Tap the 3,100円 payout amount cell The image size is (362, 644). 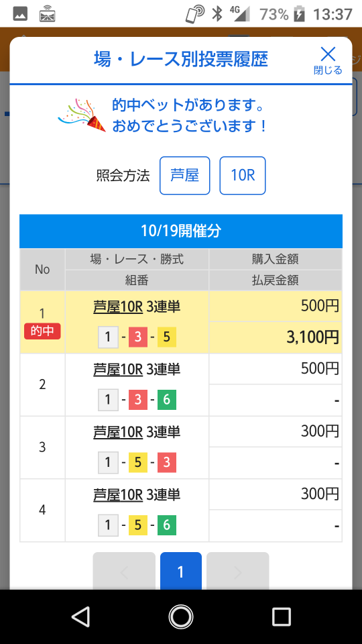click(276, 337)
